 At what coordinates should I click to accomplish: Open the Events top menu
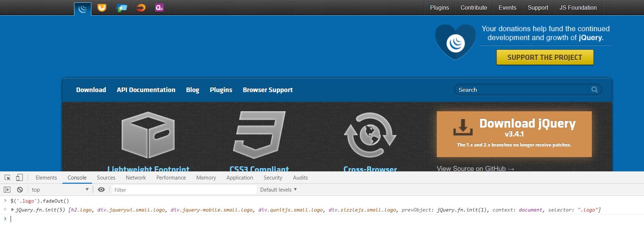507,7
